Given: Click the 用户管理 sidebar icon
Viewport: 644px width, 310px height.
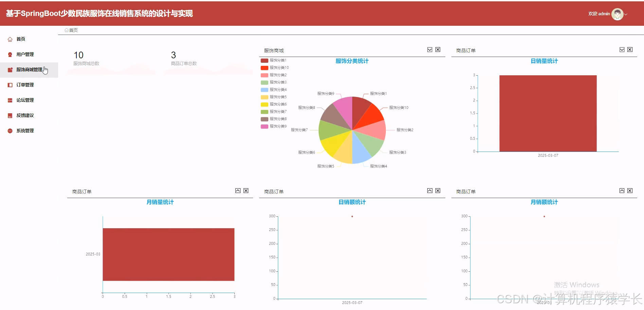Looking at the screenshot, I should [x=10, y=55].
